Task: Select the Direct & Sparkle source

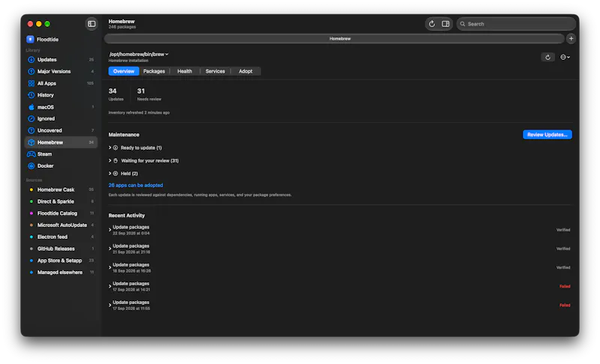Action: click(x=61, y=201)
